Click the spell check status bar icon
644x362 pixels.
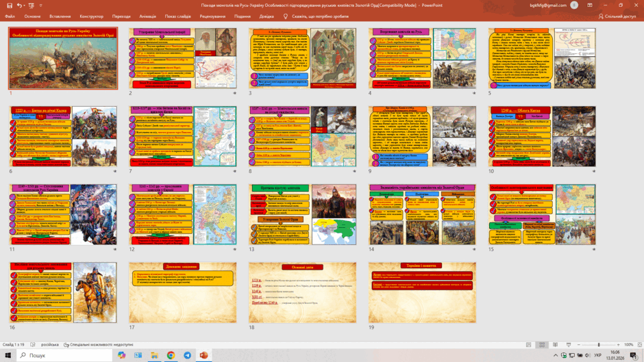click(x=33, y=345)
